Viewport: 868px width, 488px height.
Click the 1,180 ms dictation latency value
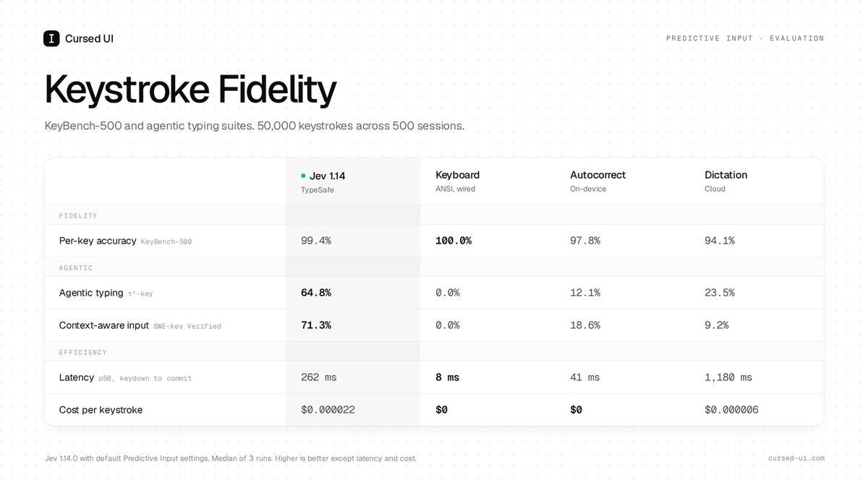[x=728, y=377]
